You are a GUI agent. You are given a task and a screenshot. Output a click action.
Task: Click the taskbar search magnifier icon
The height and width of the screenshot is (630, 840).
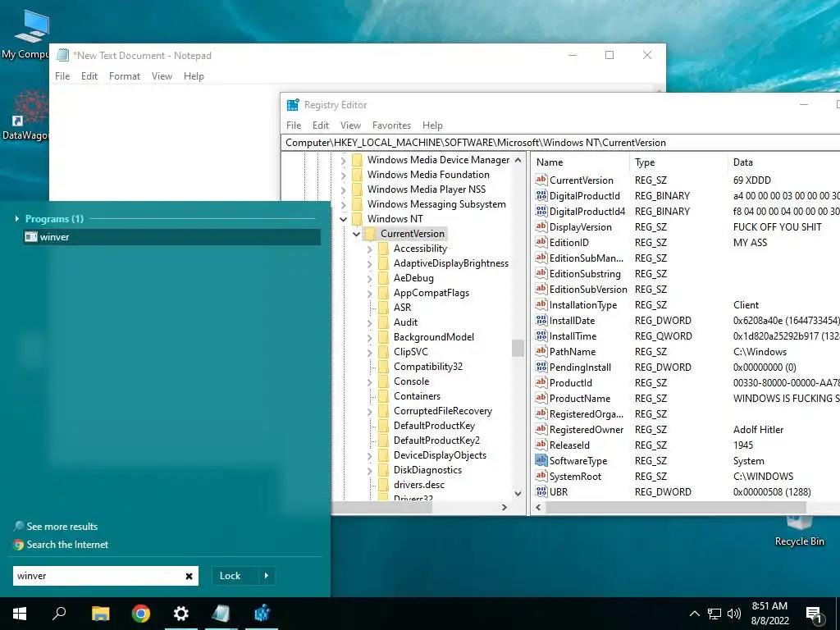tap(59, 614)
